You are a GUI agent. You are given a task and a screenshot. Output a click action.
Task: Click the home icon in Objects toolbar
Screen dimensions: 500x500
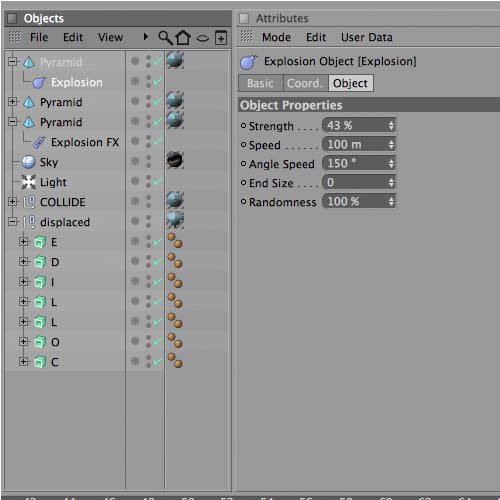click(183, 37)
